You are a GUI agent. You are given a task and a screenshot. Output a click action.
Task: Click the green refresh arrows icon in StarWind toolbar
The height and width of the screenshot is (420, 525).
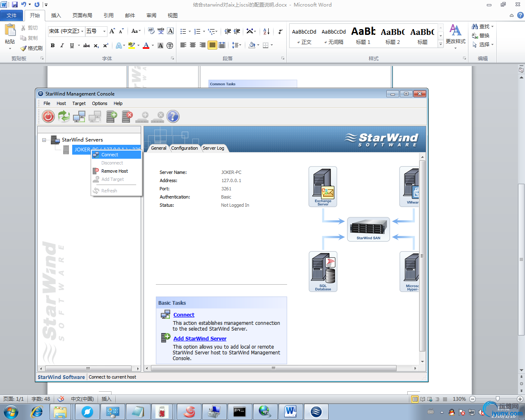(x=64, y=116)
